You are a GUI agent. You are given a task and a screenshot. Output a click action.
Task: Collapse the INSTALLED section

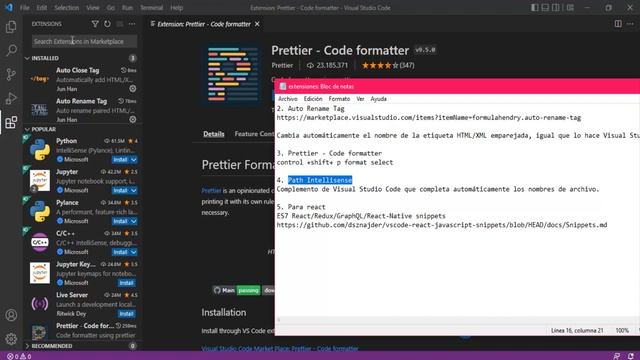pyautogui.click(x=27, y=58)
